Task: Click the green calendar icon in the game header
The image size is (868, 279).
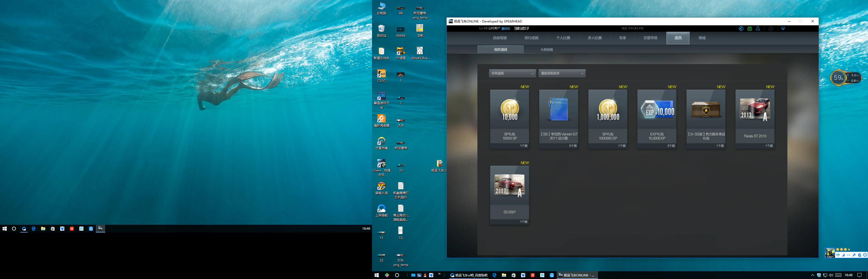Action: tap(749, 29)
